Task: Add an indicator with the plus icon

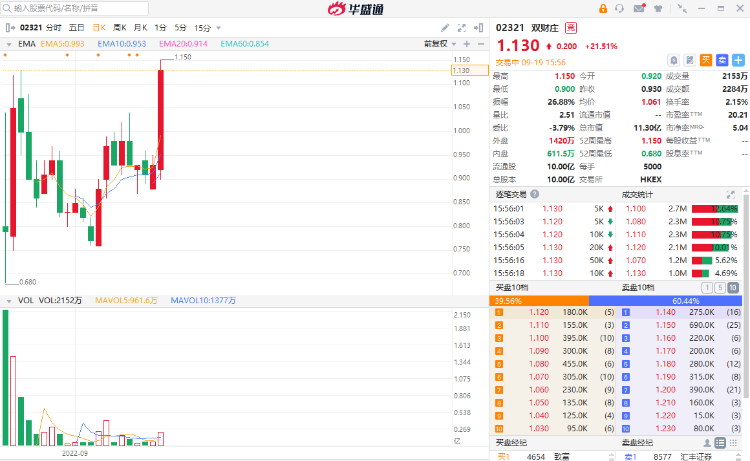Action: coord(467,44)
